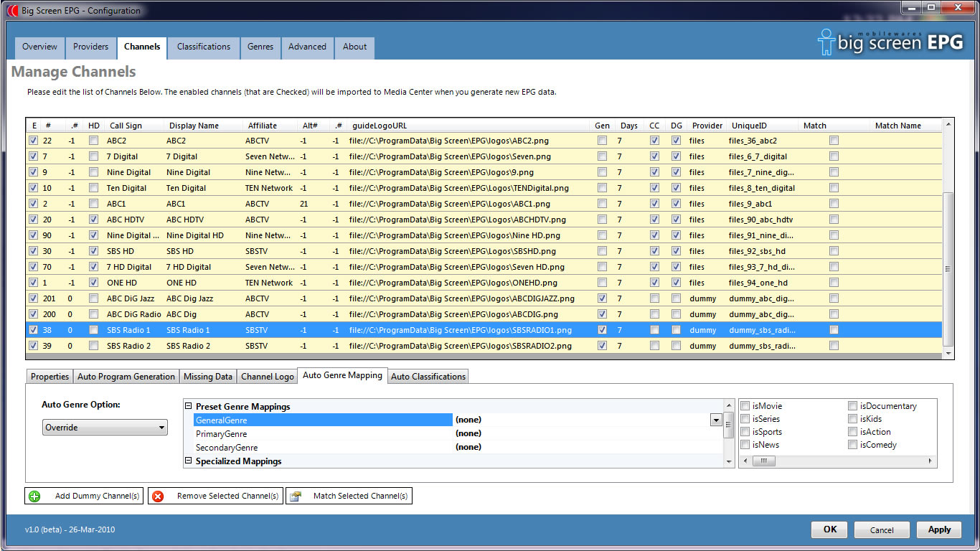This screenshot has height=551, width=980.
Task: Click the green plus Add Dummy Channel icon
Action: (x=34, y=496)
